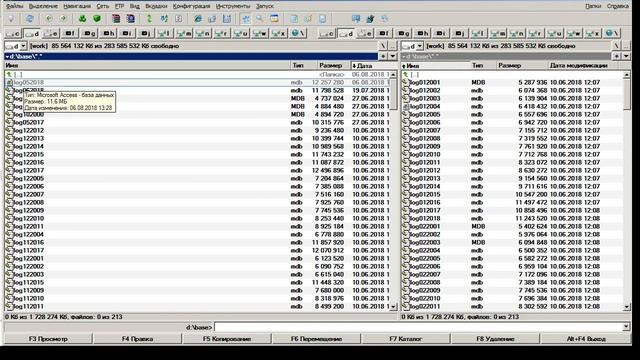Click the pack files green cubes icon
This screenshot has width=640, height=360.
pos(82,19)
